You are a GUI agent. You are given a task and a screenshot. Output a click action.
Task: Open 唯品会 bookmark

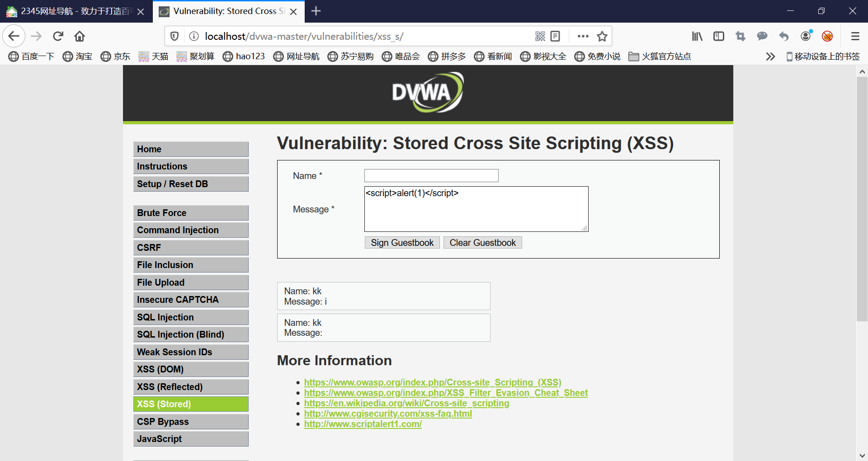point(401,56)
